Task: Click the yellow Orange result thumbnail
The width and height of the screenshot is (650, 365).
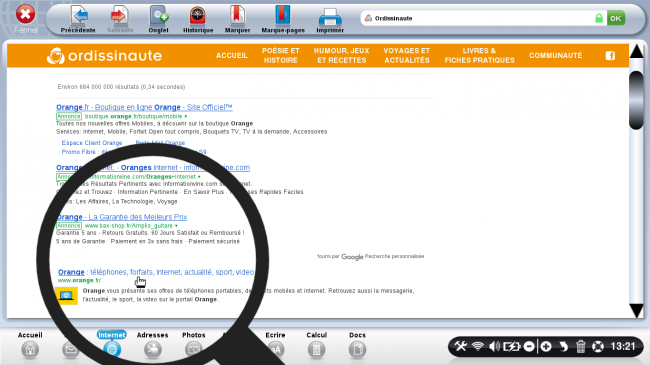Action: point(67,296)
